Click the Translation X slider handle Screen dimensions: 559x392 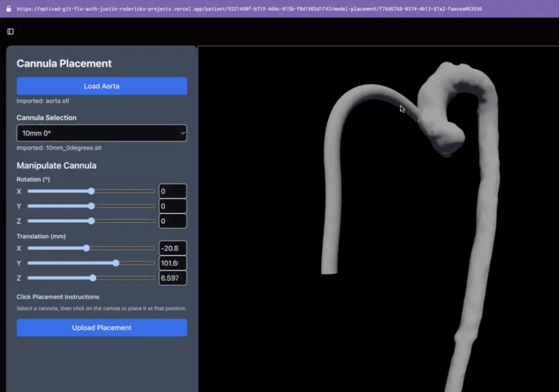click(86, 248)
